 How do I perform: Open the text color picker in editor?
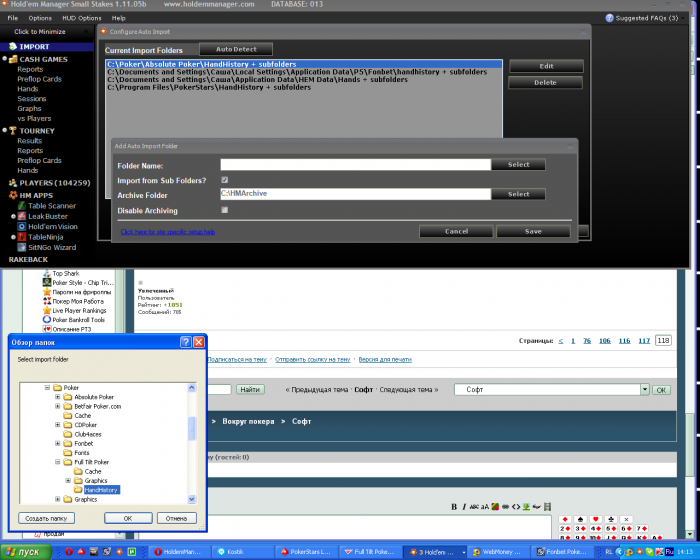495,507
